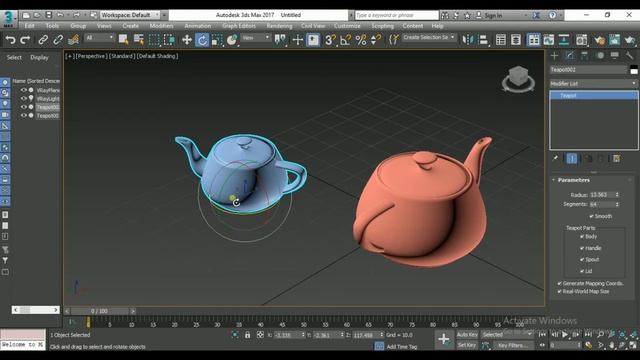This screenshot has width=640, height=360.
Task: Activate the Select and Rotate tool
Action: coord(202,40)
